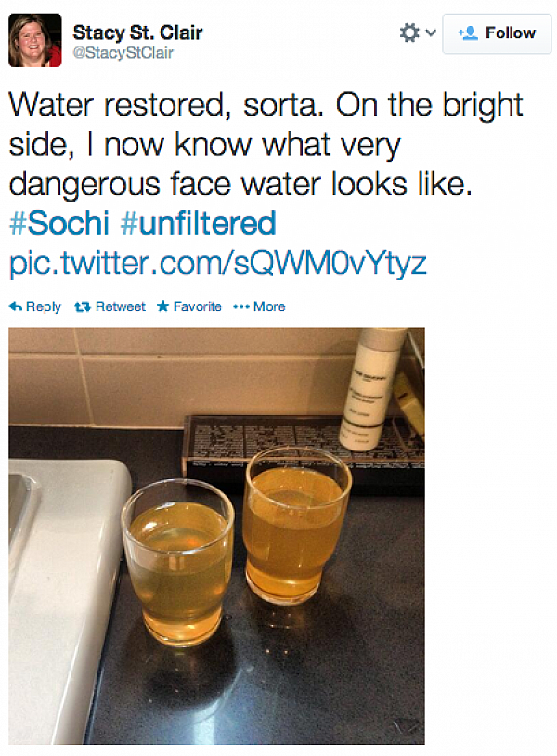The image size is (557, 756).
Task: Expand the More actions menu label
Action: (x=269, y=306)
